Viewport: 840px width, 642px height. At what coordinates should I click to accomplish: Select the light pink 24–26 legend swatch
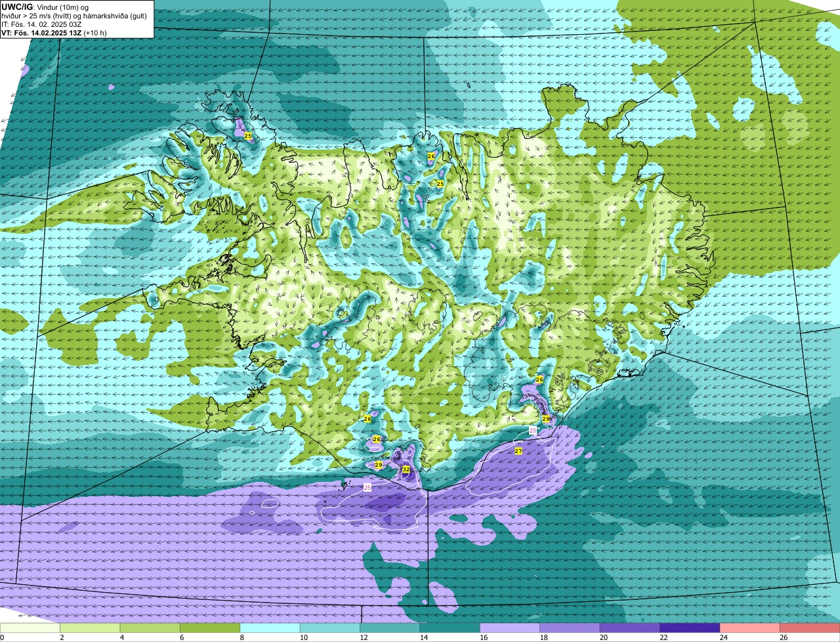click(750, 628)
